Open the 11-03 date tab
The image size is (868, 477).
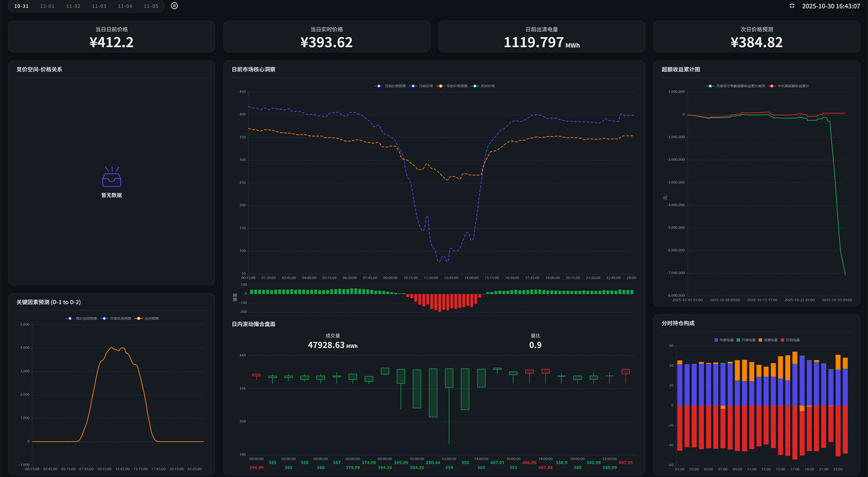coord(99,6)
